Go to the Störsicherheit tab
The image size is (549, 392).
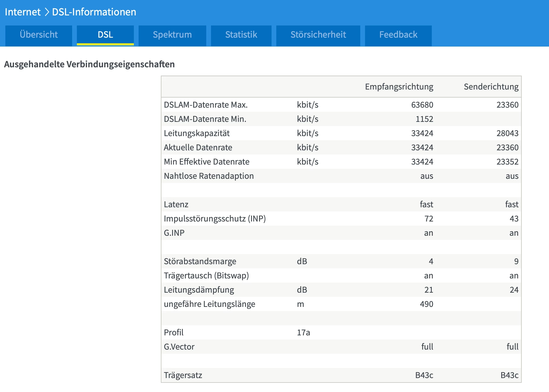pos(318,35)
